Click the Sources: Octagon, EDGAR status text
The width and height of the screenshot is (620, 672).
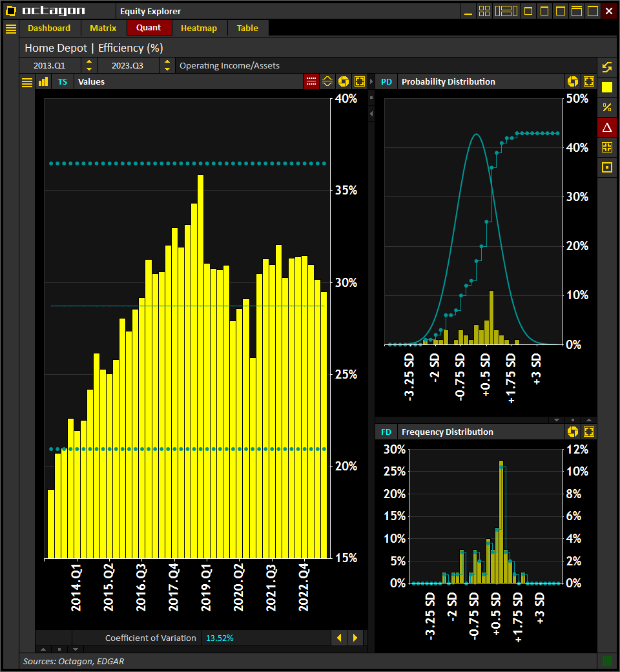coord(74,661)
